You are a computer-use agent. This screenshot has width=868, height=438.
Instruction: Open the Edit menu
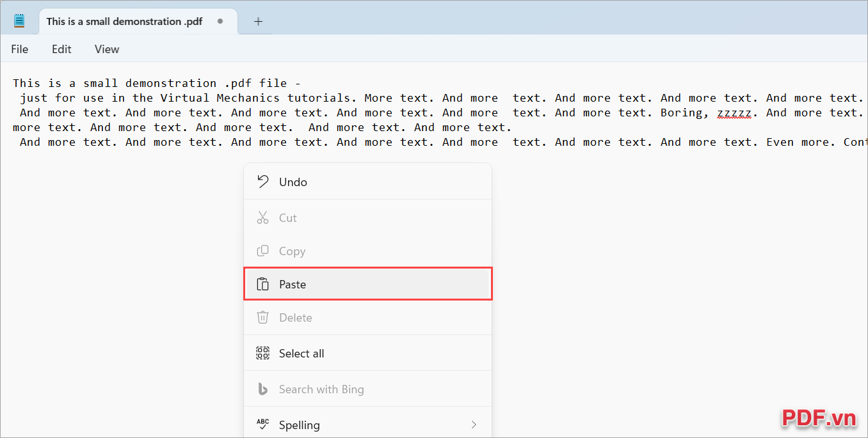(61, 49)
